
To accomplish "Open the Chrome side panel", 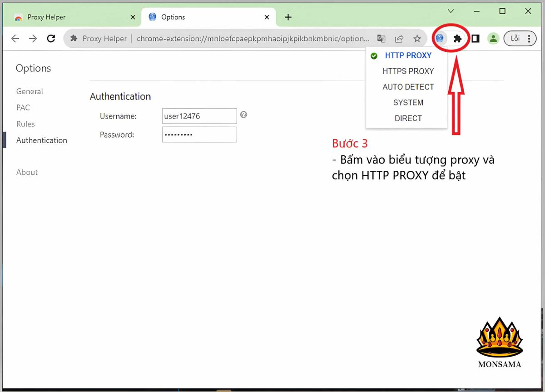I will click(475, 39).
